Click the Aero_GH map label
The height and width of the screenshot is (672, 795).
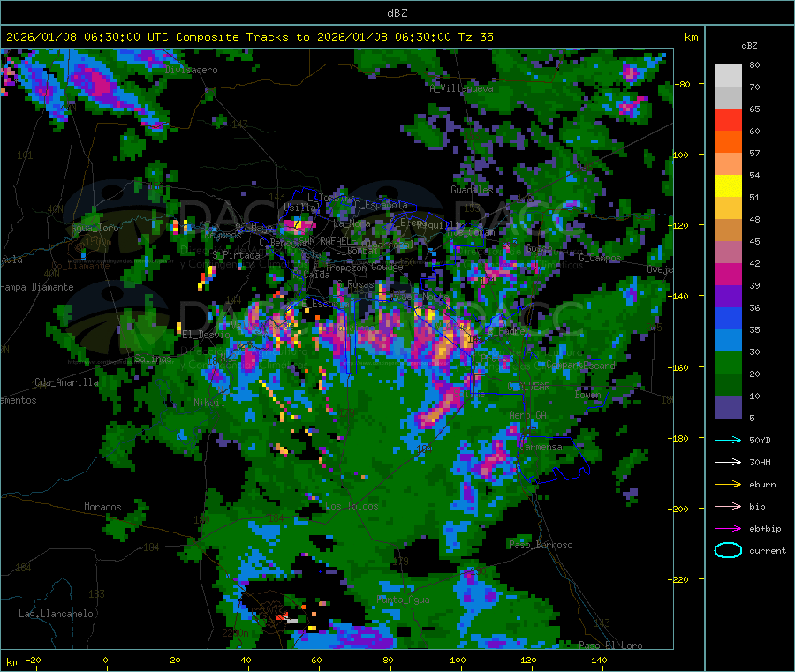pyautogui.click(x=528, y=415)
